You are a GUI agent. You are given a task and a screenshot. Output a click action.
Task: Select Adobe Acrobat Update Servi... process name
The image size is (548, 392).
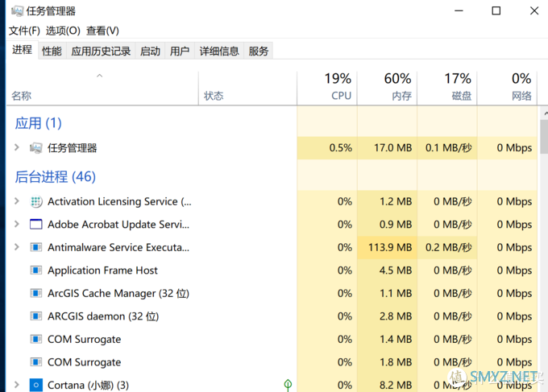(118, 225)
